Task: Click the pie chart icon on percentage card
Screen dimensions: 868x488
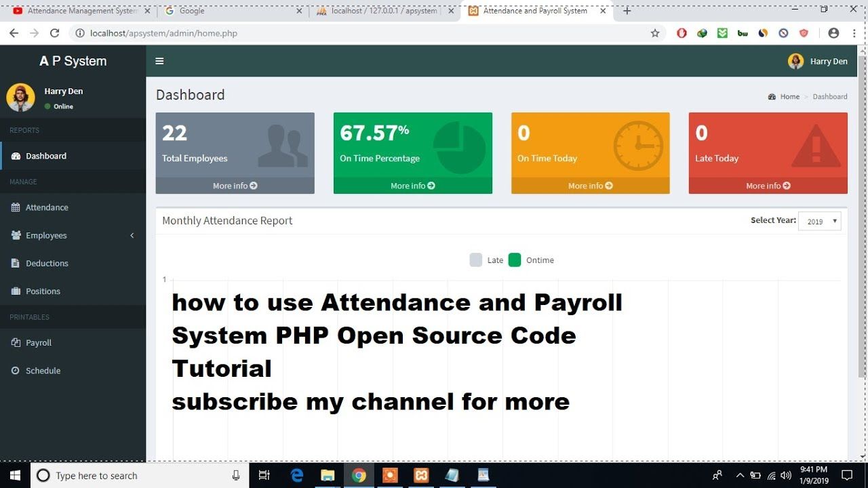Action: (460, 148)
